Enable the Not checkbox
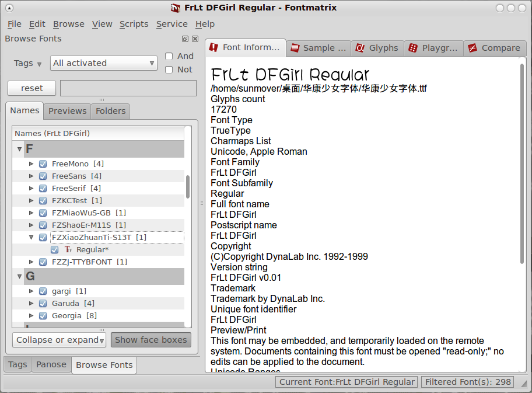Screen dimensions: 532x393 coord(169,70)
